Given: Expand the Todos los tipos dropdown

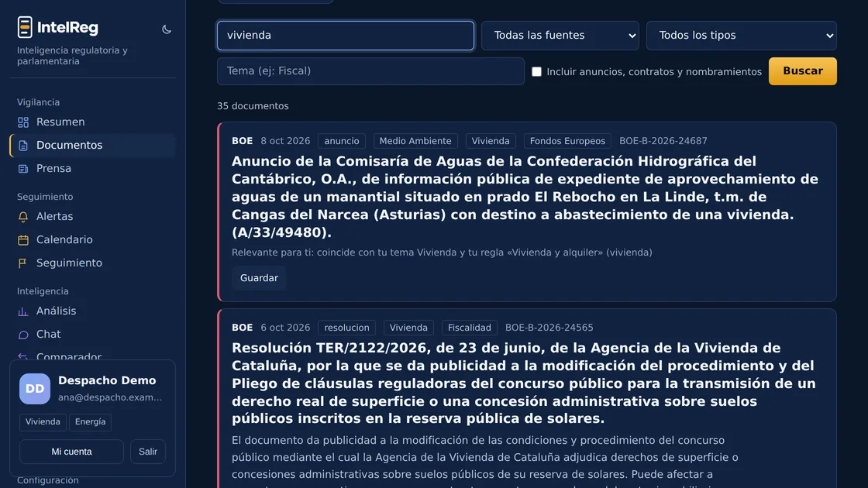Looking at the screenshot, I should (741, 36).
